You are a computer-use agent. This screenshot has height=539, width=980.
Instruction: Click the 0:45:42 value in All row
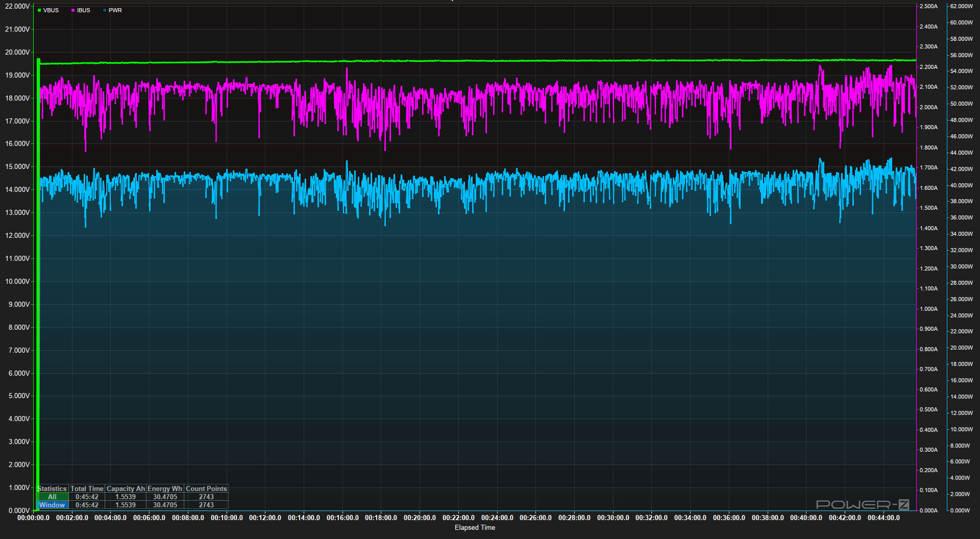point(87,497)
